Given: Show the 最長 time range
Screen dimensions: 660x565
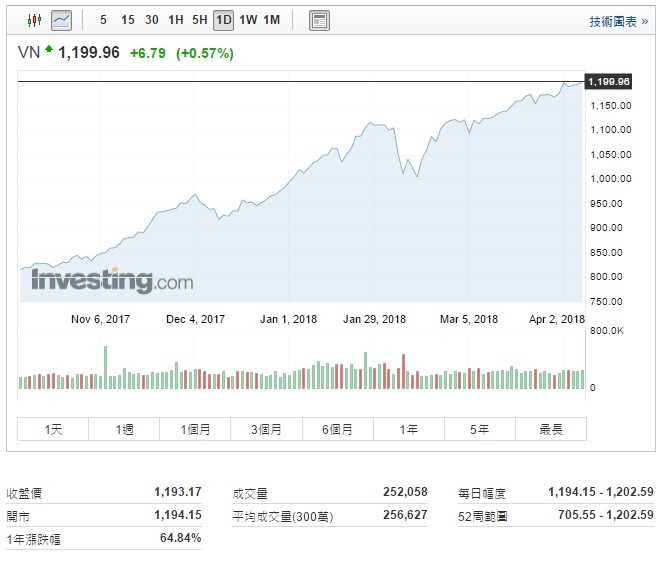Looking at the screenshot, I should (x=550, y=429).
